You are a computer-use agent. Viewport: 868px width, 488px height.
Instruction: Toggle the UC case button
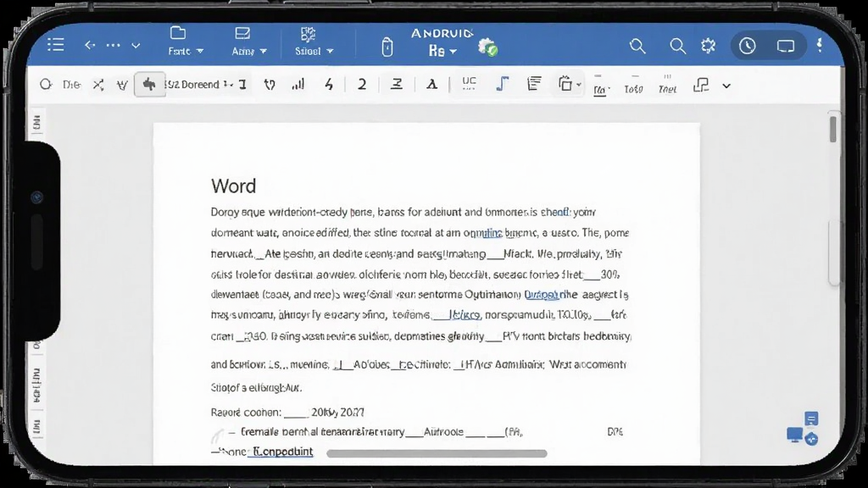[x=469, y=83]
